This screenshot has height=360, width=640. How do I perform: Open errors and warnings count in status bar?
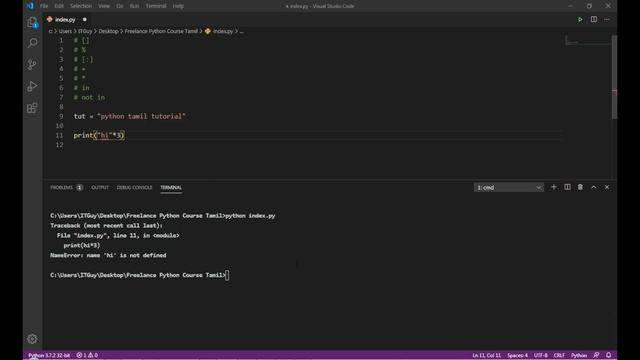click(x=87, y=355)
